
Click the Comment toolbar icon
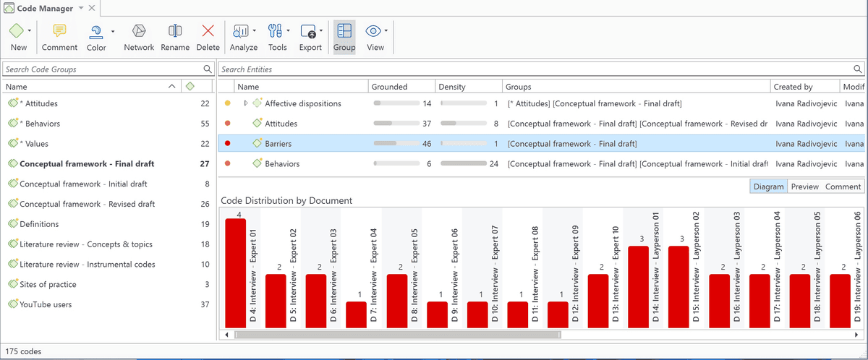coord(59,31)
